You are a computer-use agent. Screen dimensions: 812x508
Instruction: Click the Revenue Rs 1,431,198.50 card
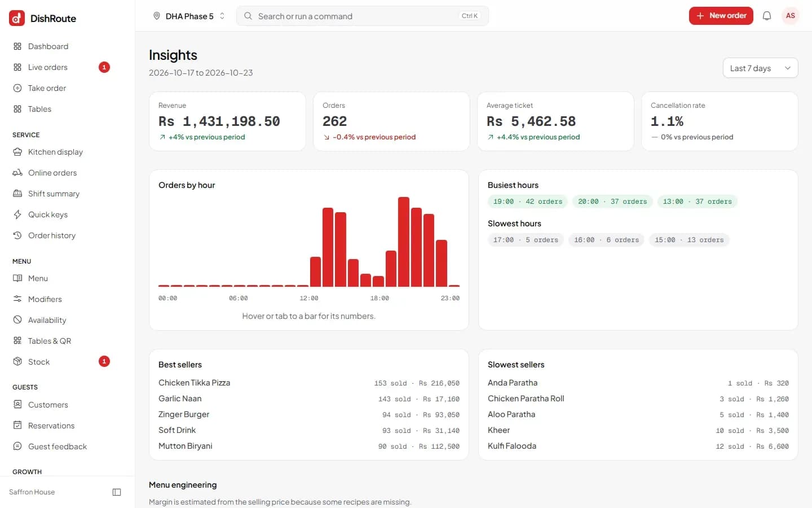(x=227, y=121)
